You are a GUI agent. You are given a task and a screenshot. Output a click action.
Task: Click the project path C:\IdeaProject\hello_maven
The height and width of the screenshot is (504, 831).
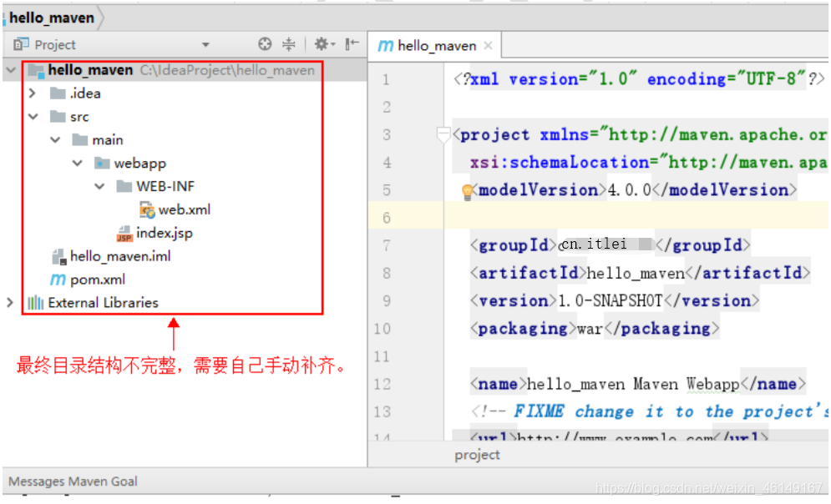[227, 70]
